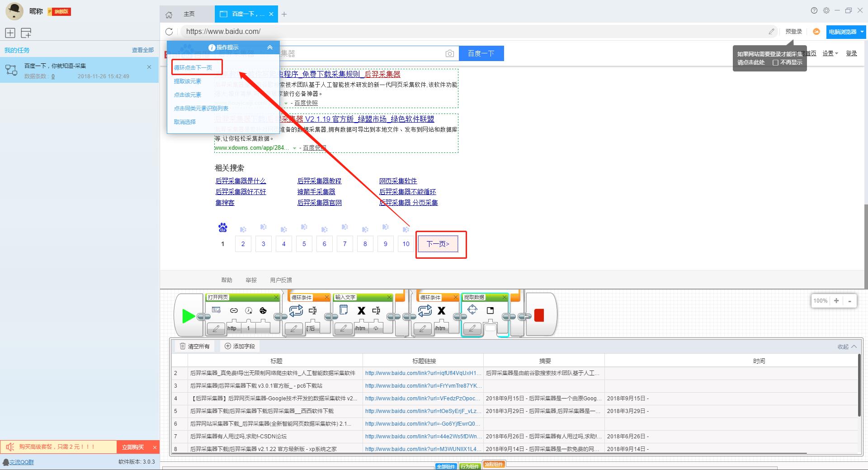Open the app settings gear icon
This screenshot has width=868, height=470.
(x=826, y=10)
